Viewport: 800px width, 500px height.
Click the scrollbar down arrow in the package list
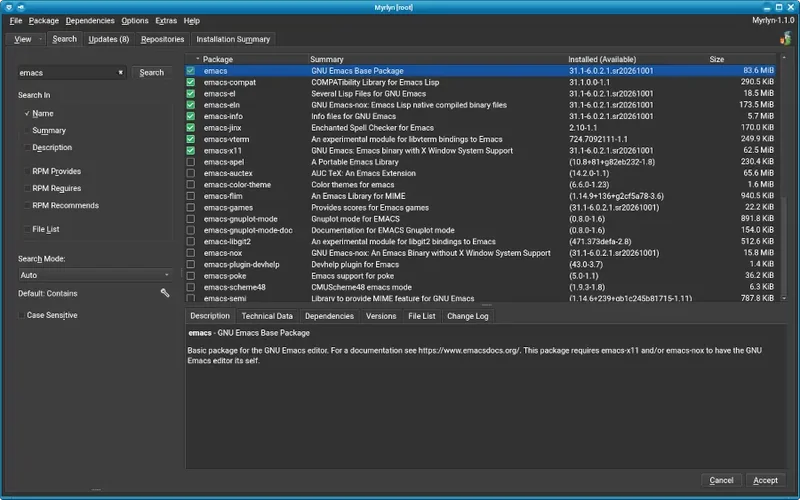coord(784,298)
